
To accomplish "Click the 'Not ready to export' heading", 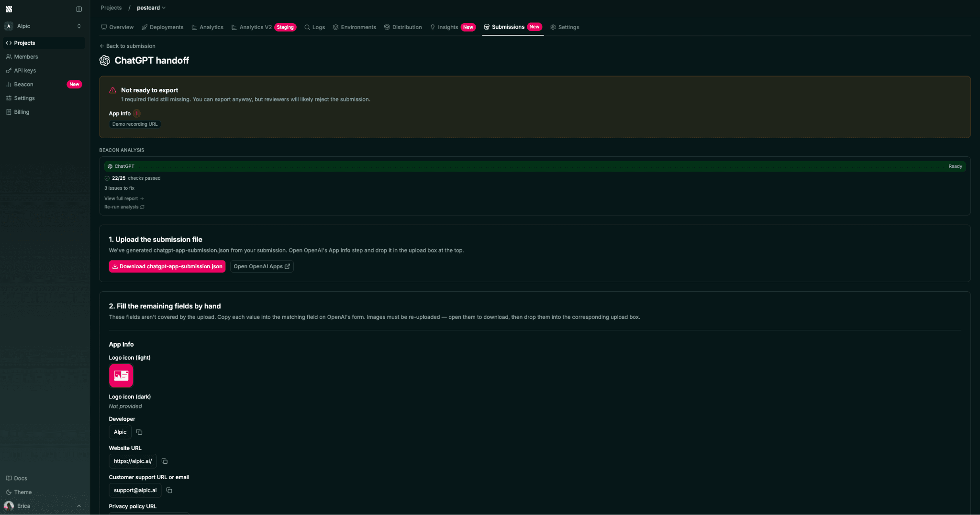I will (149, 90).
